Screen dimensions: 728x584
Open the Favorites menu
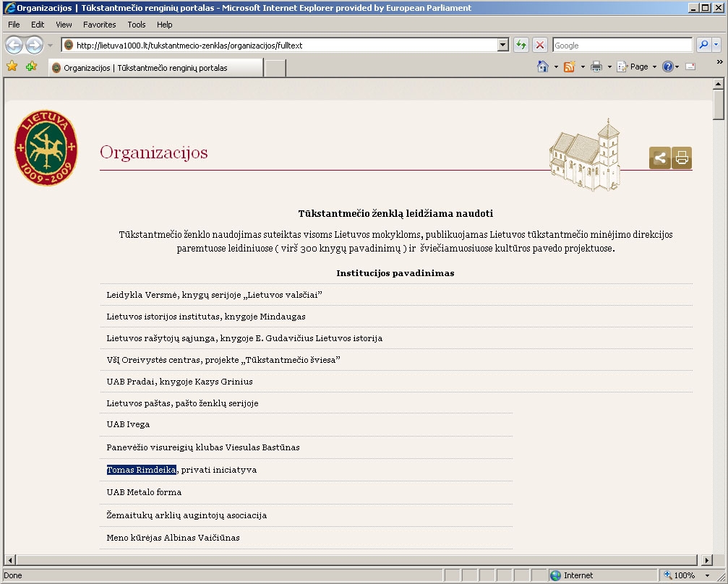coord(99,25)
